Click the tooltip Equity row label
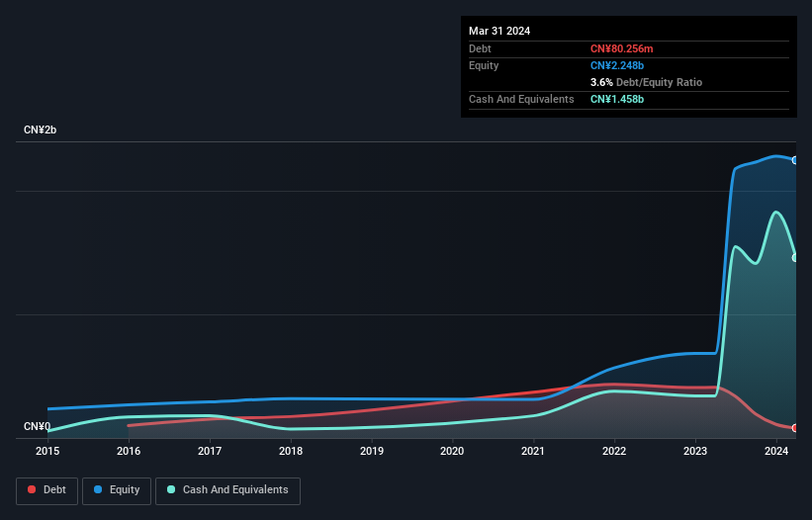This screenshot has width=812, height=520. pyautogui.click(x=484, y=65)
